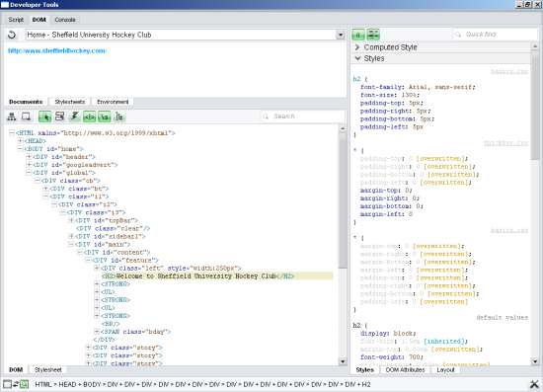
Task: Click the stylesheet link above h2 rule
Action: tap(509, 72)
